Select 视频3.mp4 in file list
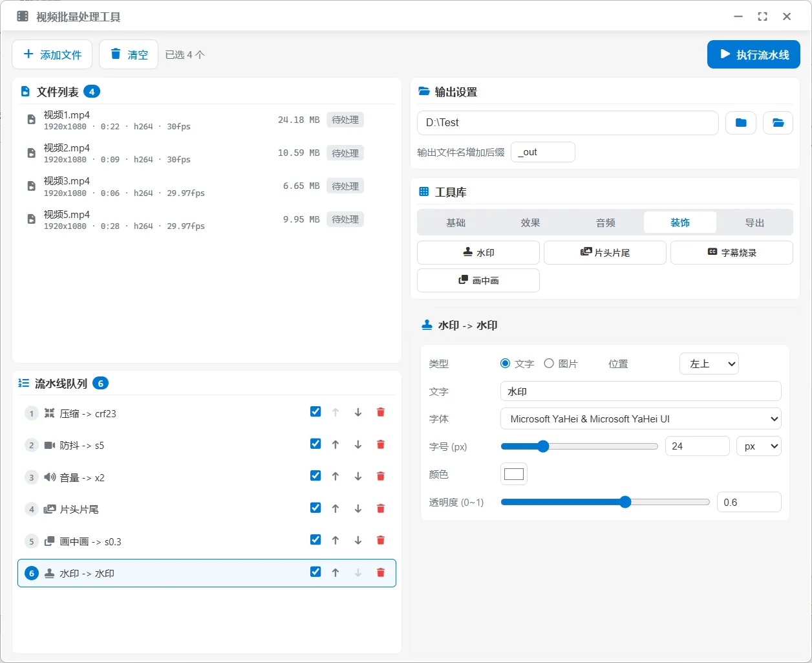 207,186
